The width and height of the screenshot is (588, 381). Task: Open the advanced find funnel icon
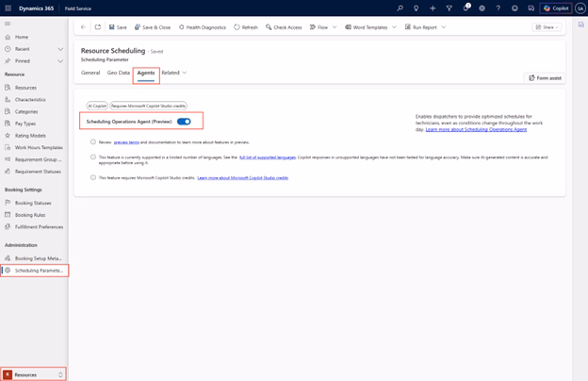click(449, 8)
